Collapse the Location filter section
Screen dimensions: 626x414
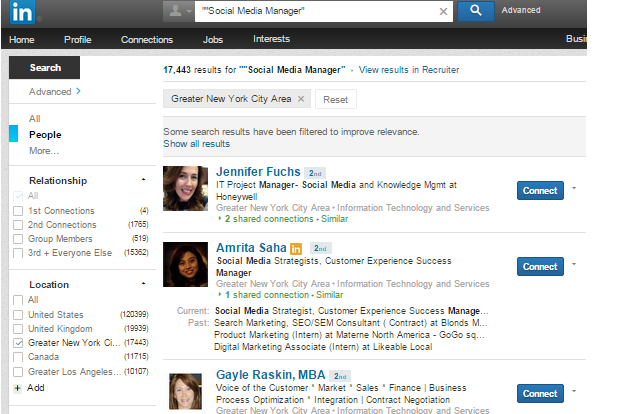point(143,284)
